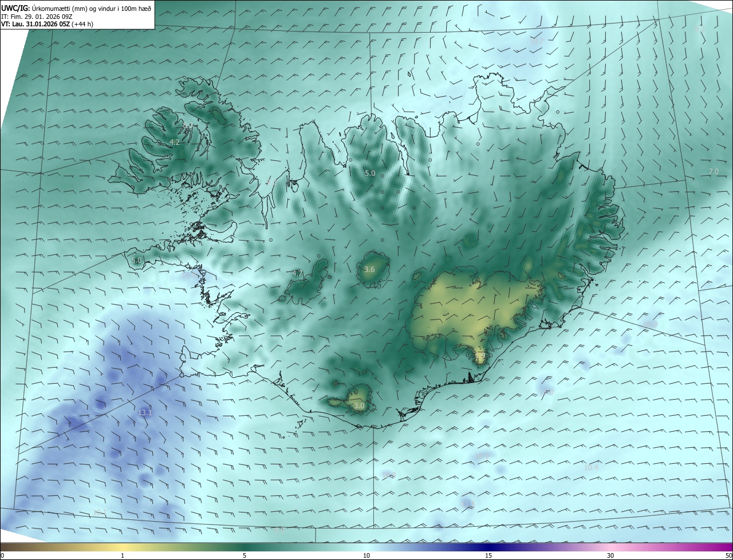
Task: Click the "3.0" value on Mýrdalsjökull glacier
Action: pyautogui.click(x=359, y=406)
